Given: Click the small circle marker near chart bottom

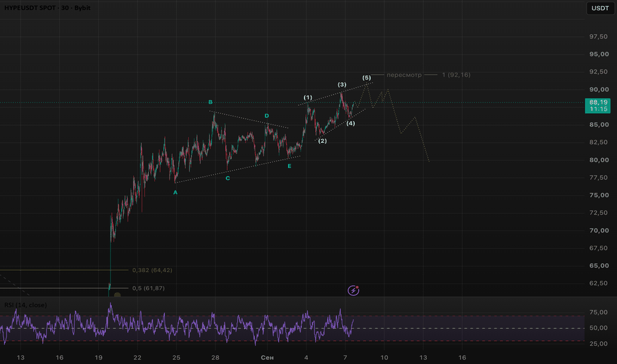Looking at the screenshot, I should coord(117,295).
